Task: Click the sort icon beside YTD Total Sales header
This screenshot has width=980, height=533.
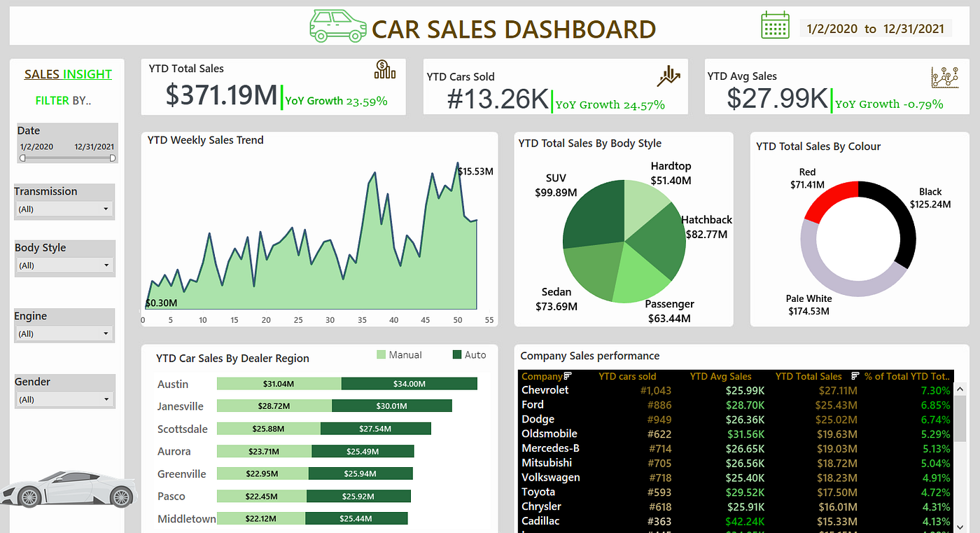Action: point(855,376)
